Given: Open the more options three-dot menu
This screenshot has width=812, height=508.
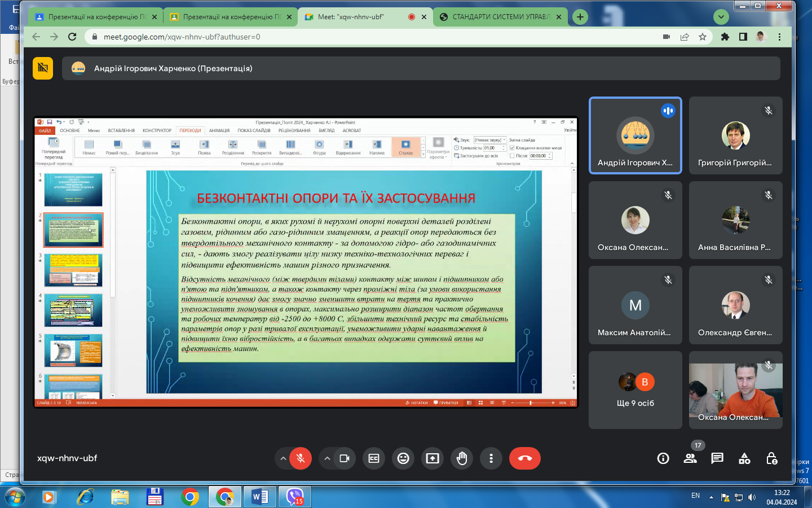Looking at the screenshot, I should click(x=491, y=458).
